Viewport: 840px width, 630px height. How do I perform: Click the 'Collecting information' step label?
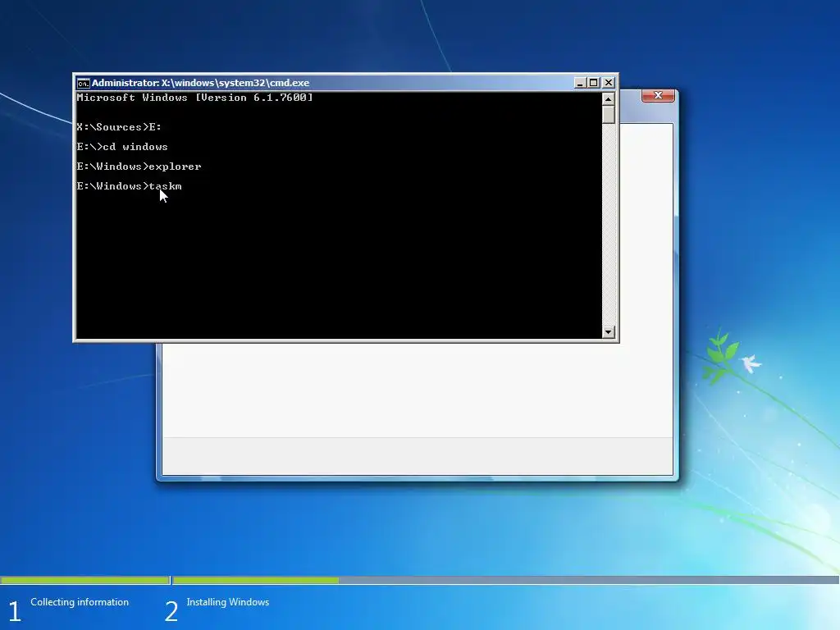[80, 602]
